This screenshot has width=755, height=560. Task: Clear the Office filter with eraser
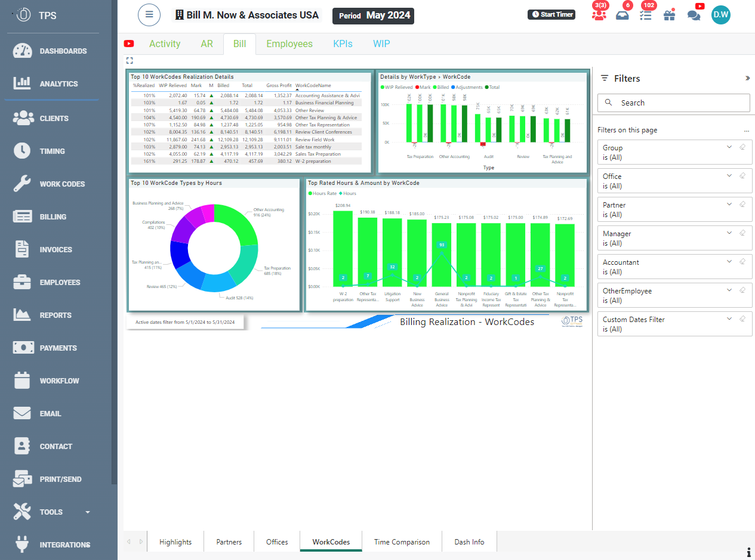(742, 175)
